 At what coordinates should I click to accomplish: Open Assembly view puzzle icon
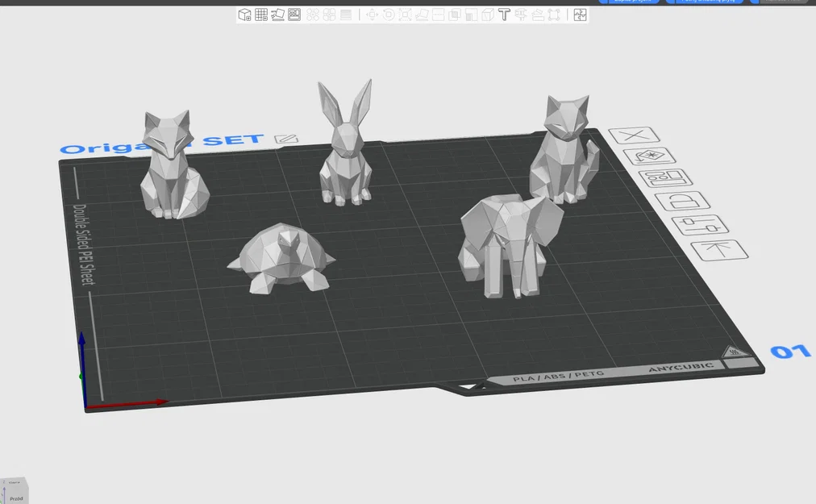(x=581, y=15)
